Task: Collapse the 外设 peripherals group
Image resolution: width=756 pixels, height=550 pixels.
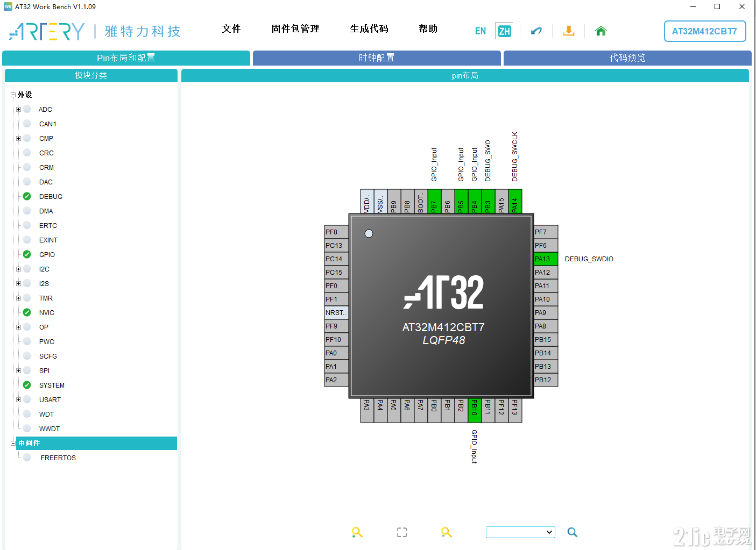Action: (x=13, y=95)
